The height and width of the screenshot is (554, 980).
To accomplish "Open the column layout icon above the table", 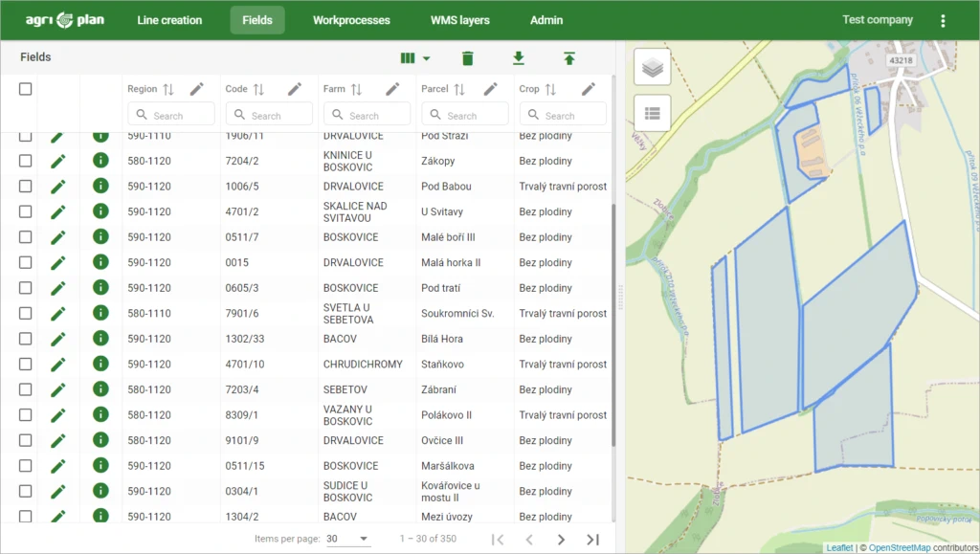I will (407, 58).
